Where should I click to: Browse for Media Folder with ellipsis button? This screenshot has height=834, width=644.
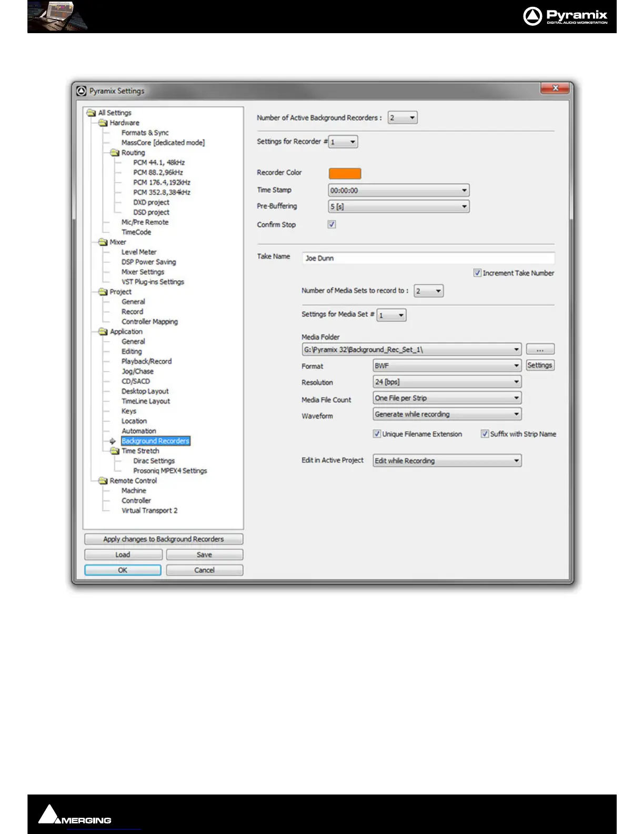click(540, 349)
